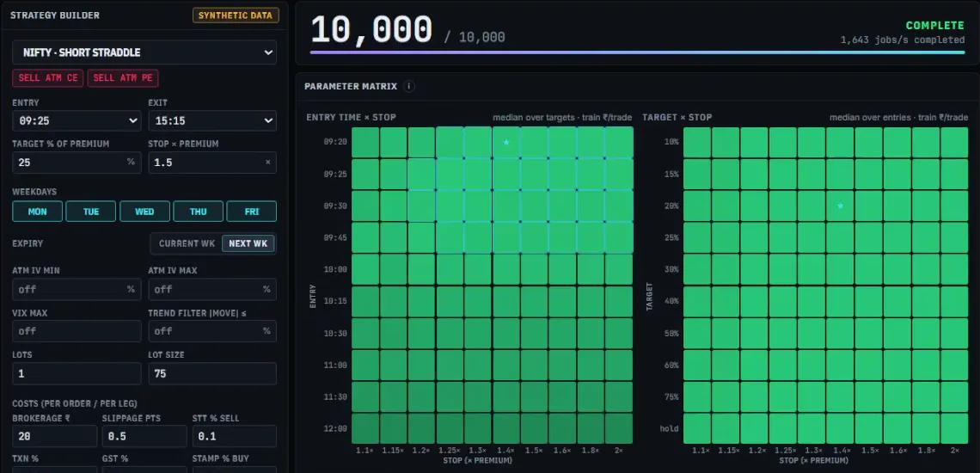Click the Trend Filter |move| input

[x=212, y=331]
